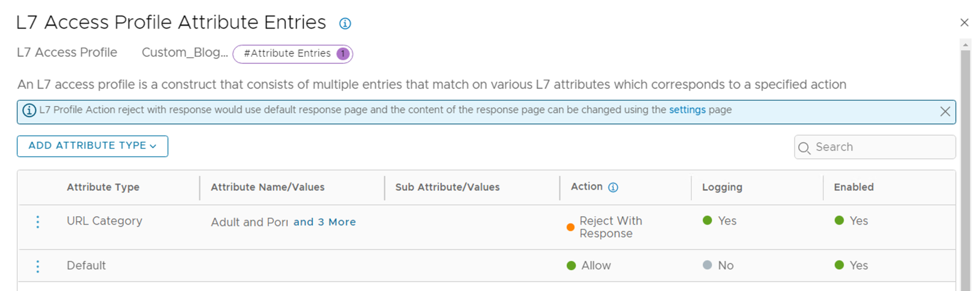Screen dimensions: 980x291
Task: Click into the Search input field
Action: [x=881, y=147]
